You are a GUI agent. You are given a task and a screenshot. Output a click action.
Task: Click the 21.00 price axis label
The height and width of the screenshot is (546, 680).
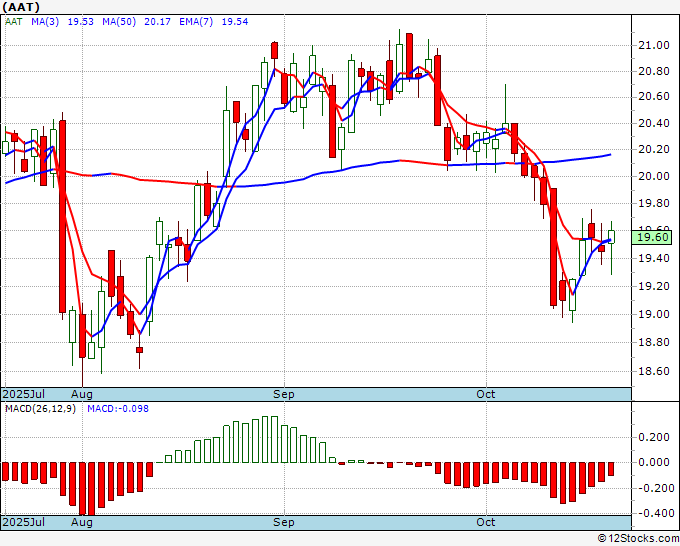pos(654,45)
